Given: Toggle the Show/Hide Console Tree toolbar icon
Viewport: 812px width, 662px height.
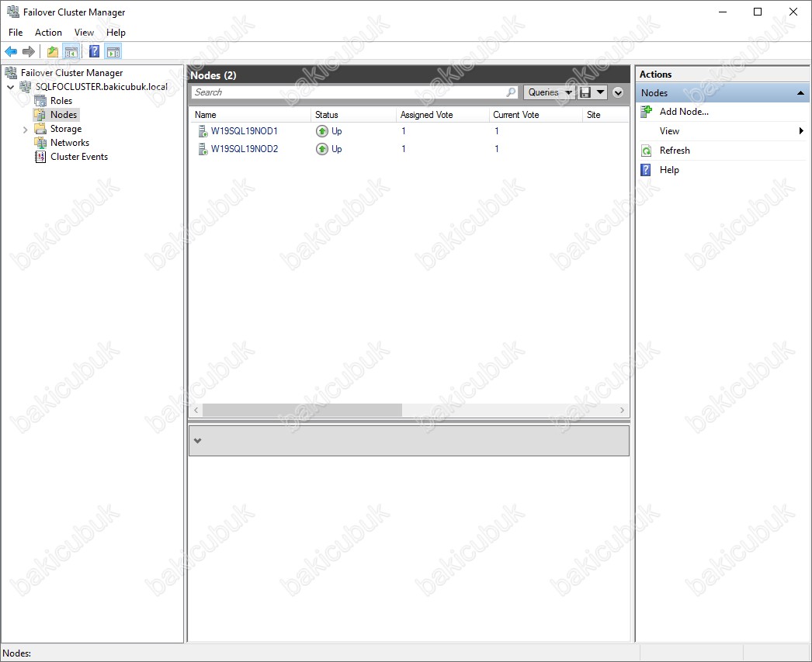Looking at the screenshot, I should tap(71, 51).
